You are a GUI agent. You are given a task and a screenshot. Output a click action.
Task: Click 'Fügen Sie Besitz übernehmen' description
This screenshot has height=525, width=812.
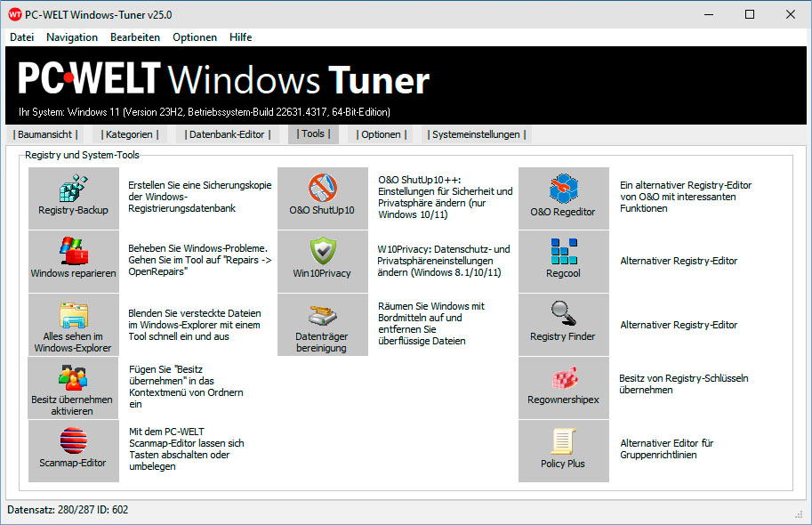186,386
